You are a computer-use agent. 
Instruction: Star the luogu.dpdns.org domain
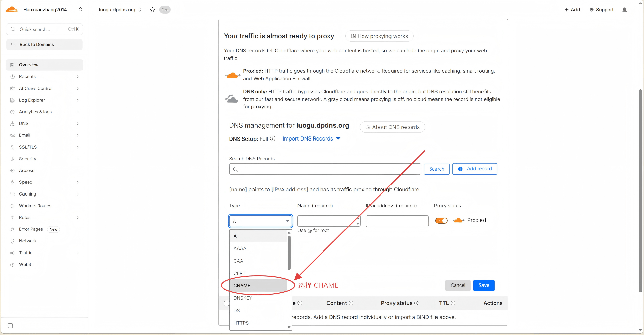coord(152,10)
